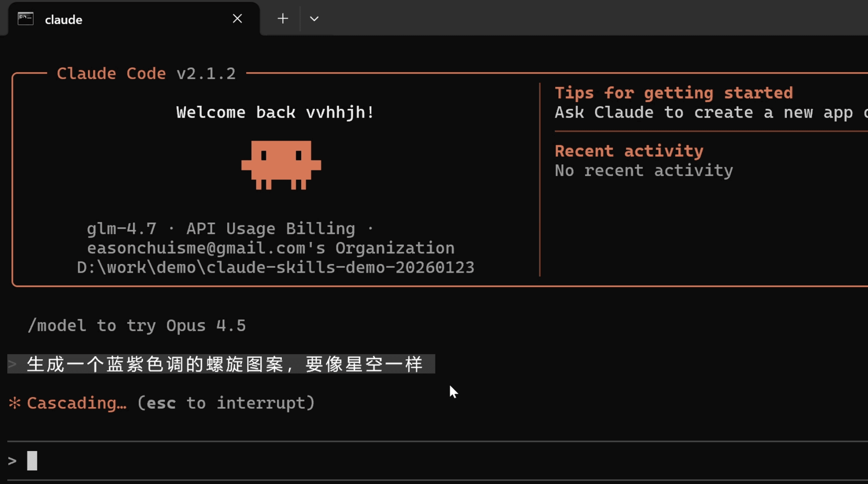868x484 pixels.
Task: Expand the new tab profile dropdown chevron
Action: coord(314,19)
